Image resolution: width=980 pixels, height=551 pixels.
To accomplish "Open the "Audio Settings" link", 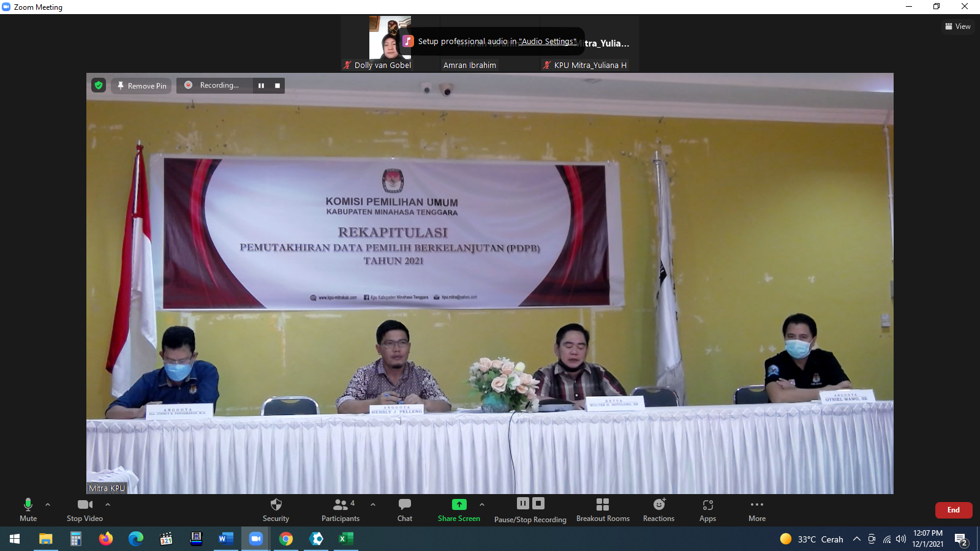I will (548, 42).
